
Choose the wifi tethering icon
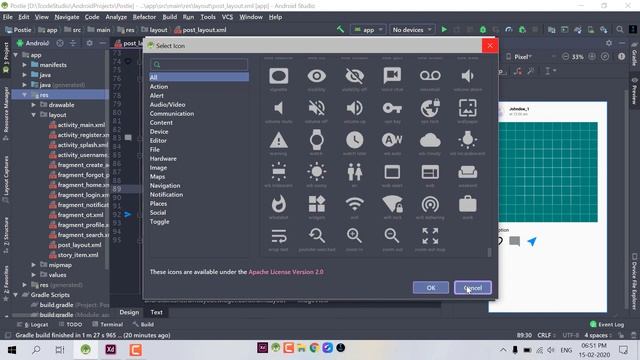pos(430,204)
